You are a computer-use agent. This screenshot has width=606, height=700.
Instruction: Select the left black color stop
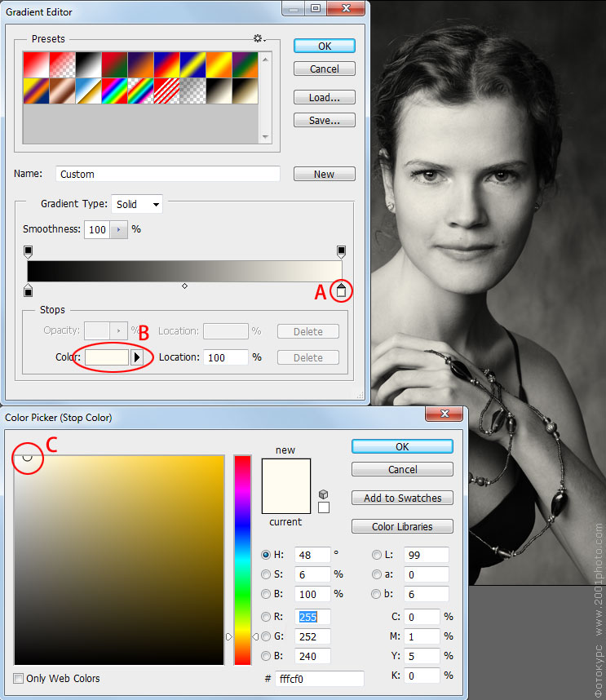[28, 290]
